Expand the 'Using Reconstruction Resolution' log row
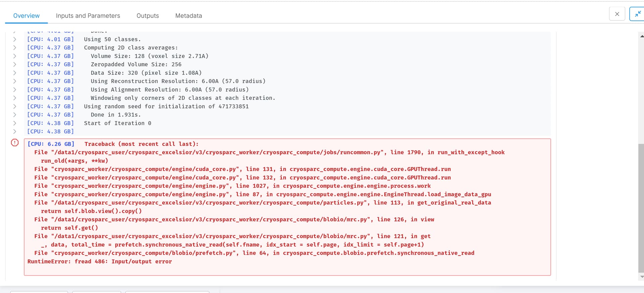 point(15,81)
